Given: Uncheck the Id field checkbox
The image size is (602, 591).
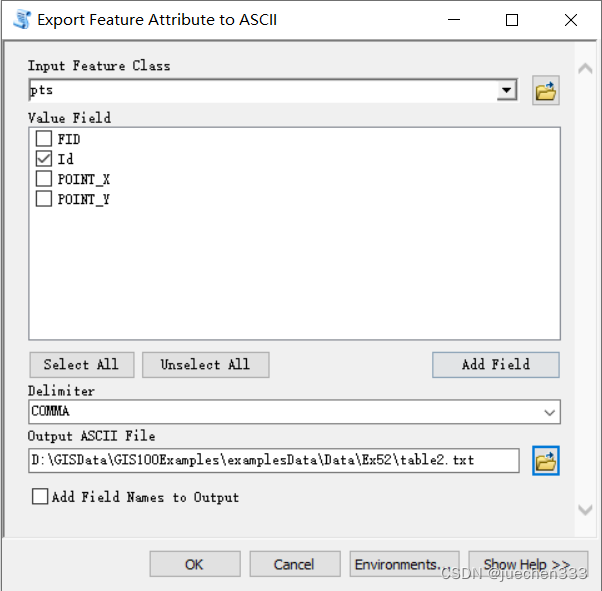Looking at the screenshot, I should 44,159.
